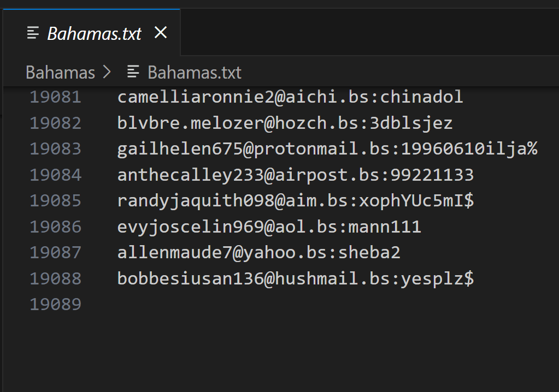
Task: Click line number 19083 in the gutter
Action: click(55, 149)
